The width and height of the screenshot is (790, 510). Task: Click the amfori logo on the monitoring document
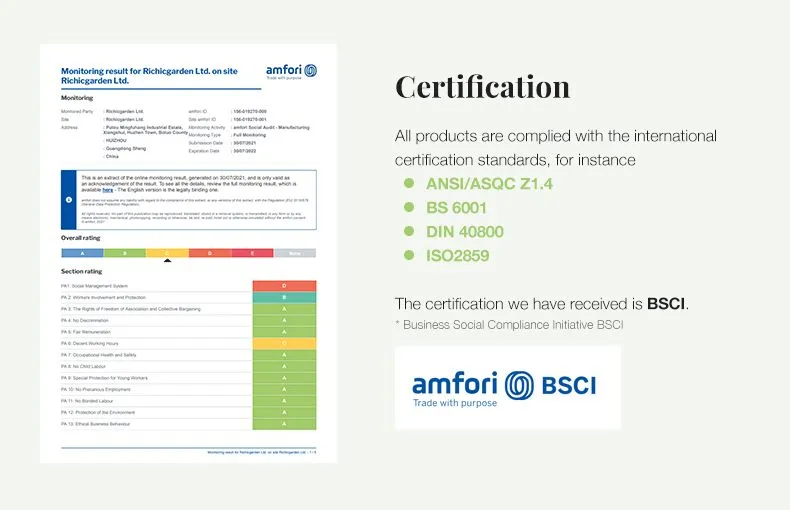click(x=291, y=72)
